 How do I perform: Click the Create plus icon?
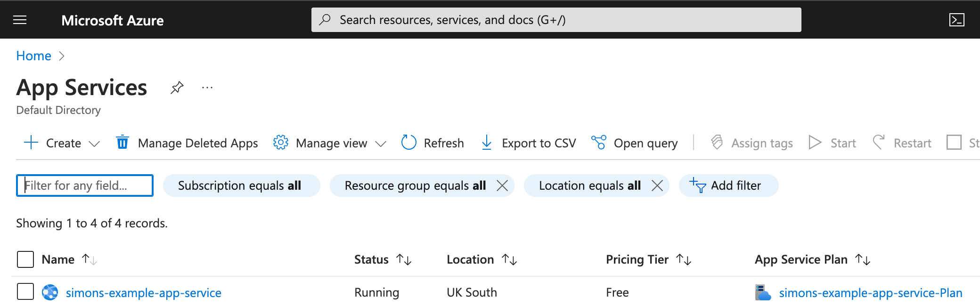pyautogui.click(x=31, y=143)
